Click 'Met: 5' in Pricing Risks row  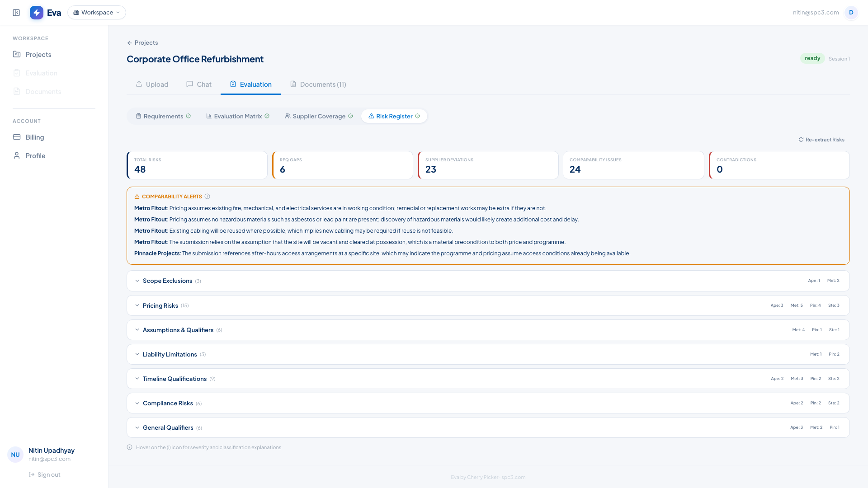tap(797, 305)
